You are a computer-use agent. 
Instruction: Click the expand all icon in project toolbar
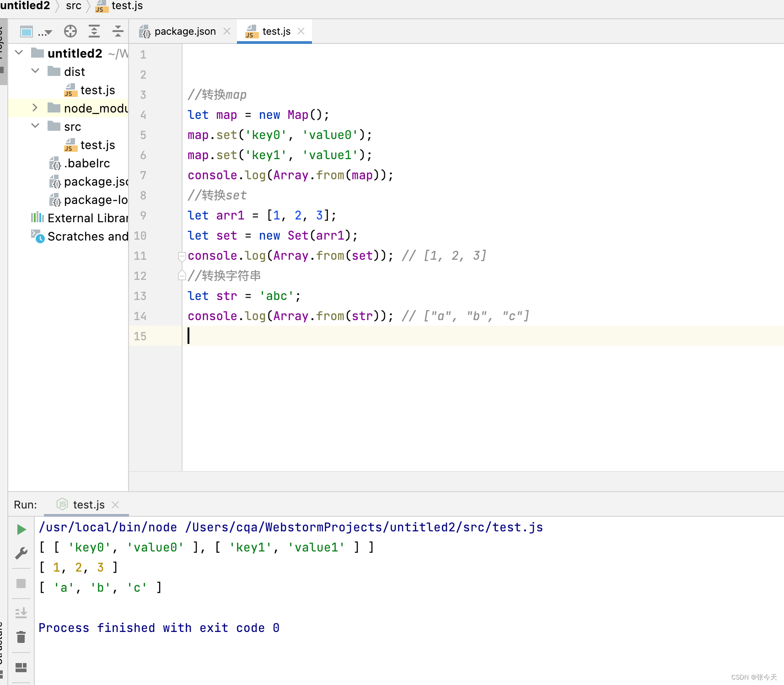coord(94,31)
